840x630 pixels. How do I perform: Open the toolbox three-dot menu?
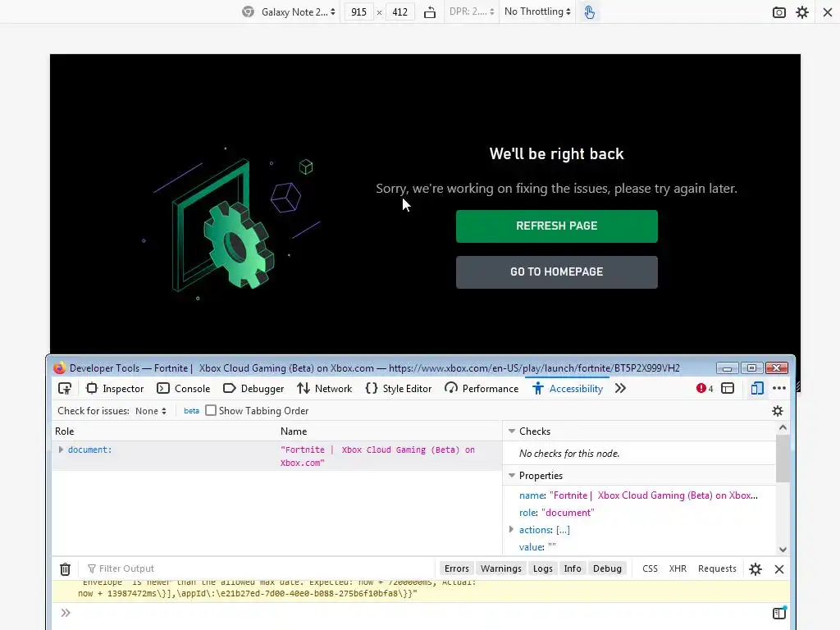779,388
